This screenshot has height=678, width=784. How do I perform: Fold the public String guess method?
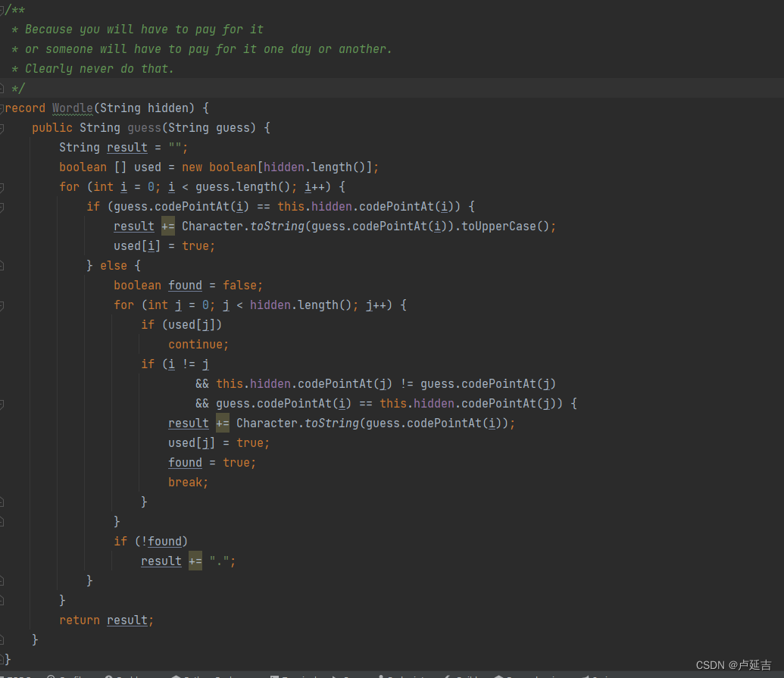2,128
